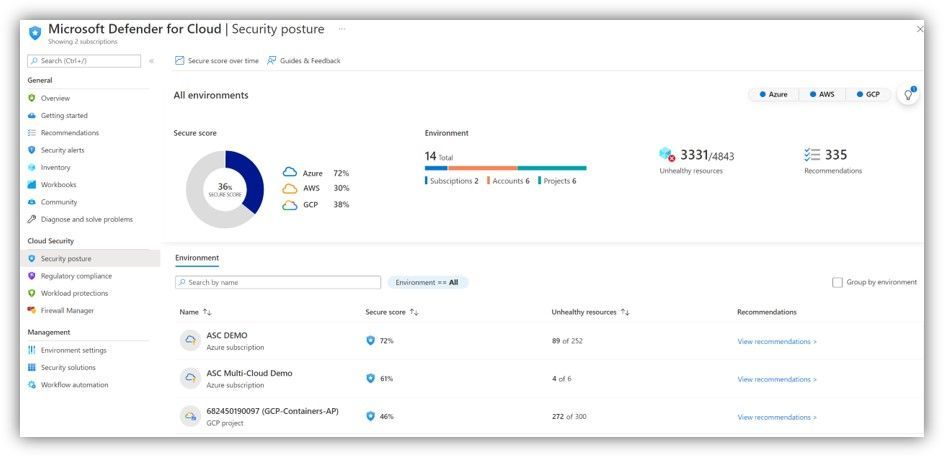944x457 pixels.
Task: Click the Search (Ctrl+/) sidebar field
Action: coord(84,61)
